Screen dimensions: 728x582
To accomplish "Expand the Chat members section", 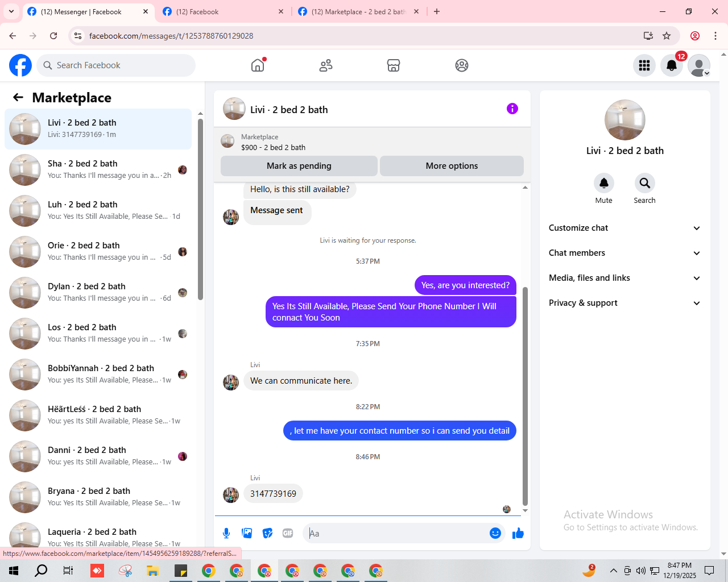I will pyautogui.click(x=624, y=253).
